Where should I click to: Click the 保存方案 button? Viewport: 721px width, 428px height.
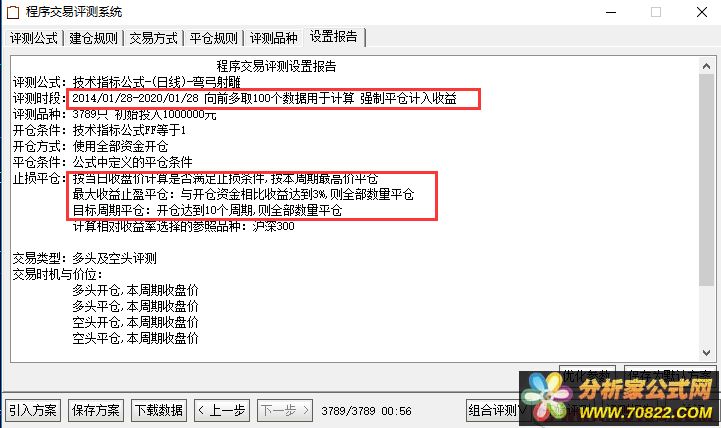point(96,410)
